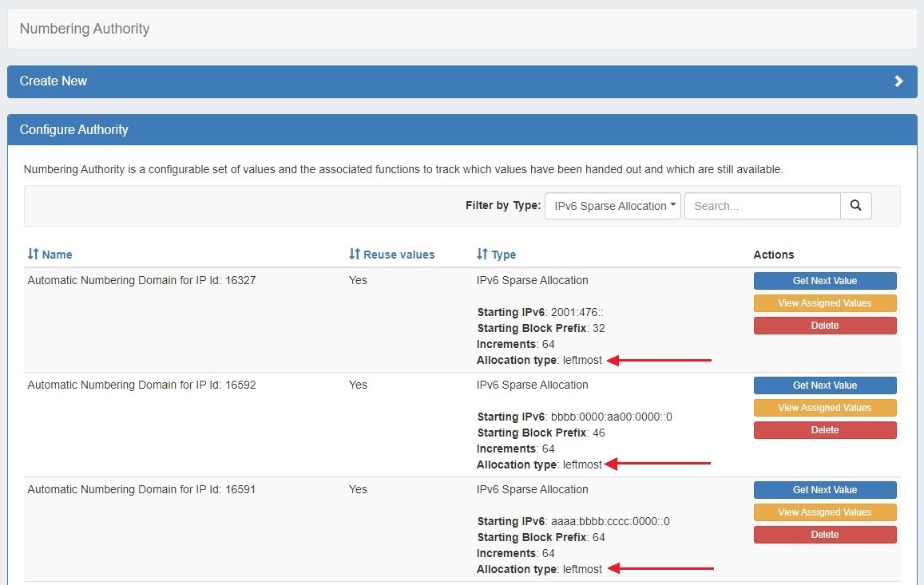The height and width of the screenshot is (585, 924).
Task: Sort the table by Name column
Action: 50,255
